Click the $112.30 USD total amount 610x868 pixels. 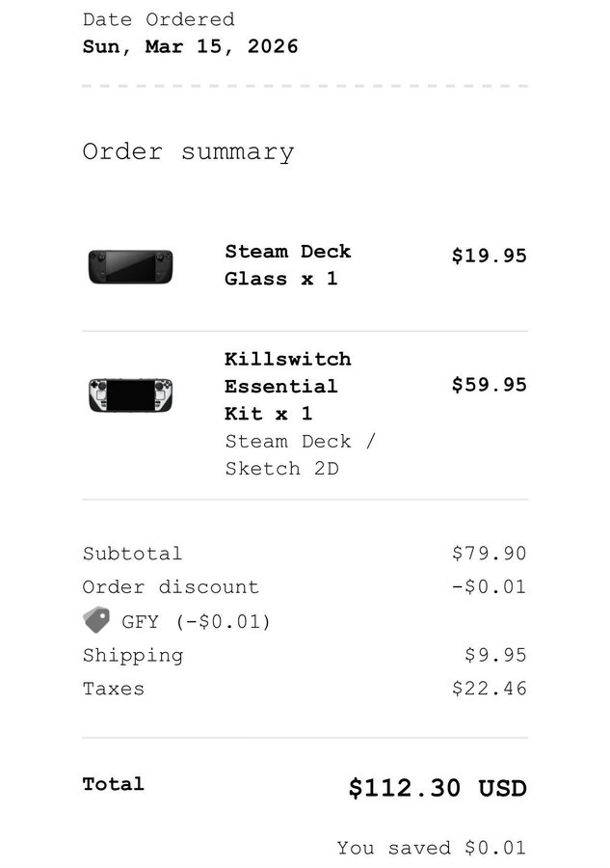pyautogui.click(x=438, y=788)
